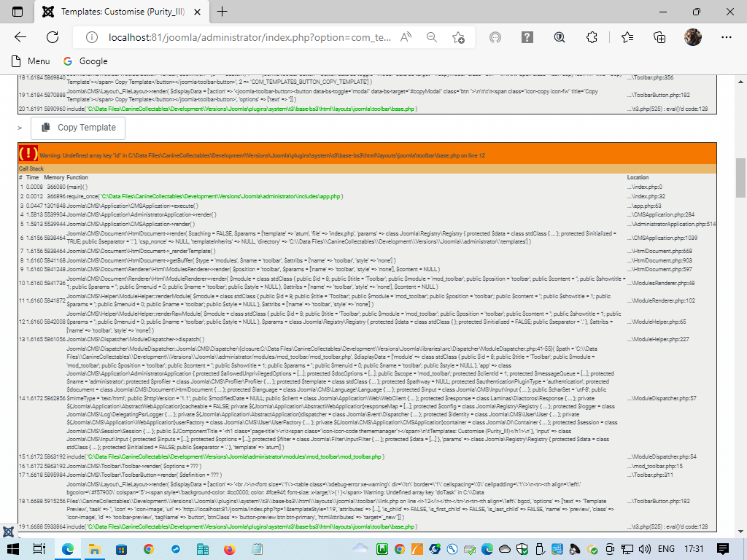Open a new tab with plus button
The image size is (747, 560).
pyautogui.click(x=222, y=12)
